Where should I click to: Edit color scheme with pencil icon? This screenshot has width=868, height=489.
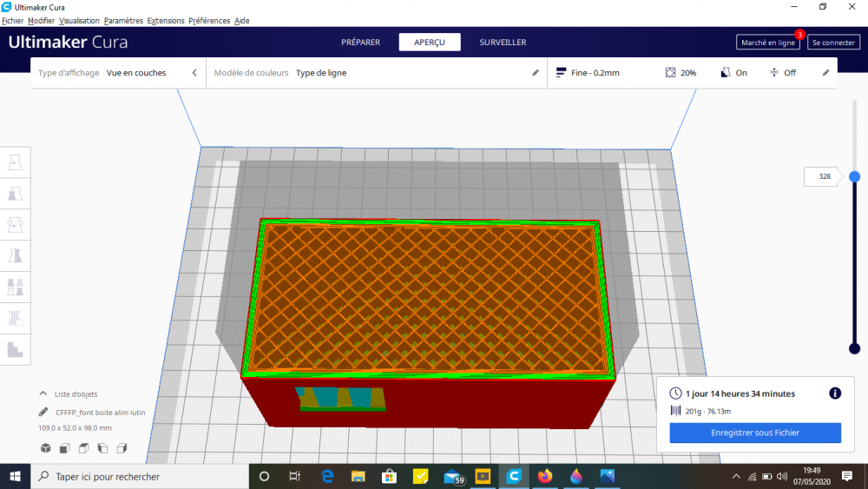pyautogui.click(x=536, y=73)
